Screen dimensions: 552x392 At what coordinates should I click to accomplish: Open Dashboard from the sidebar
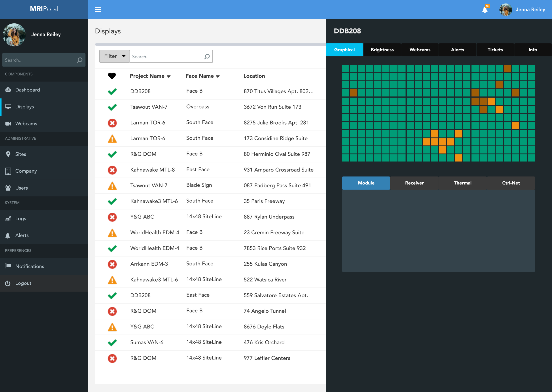click(x=27, y=90)
